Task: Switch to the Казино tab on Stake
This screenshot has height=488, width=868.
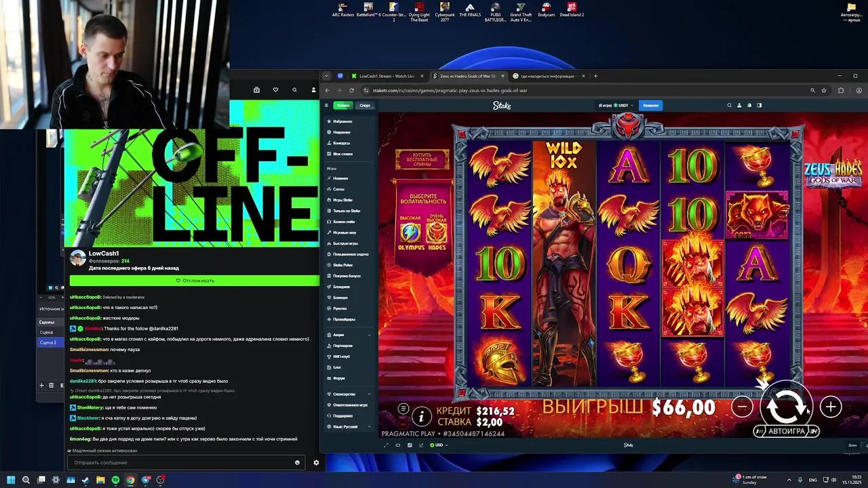Action: [x=343, y=105]
